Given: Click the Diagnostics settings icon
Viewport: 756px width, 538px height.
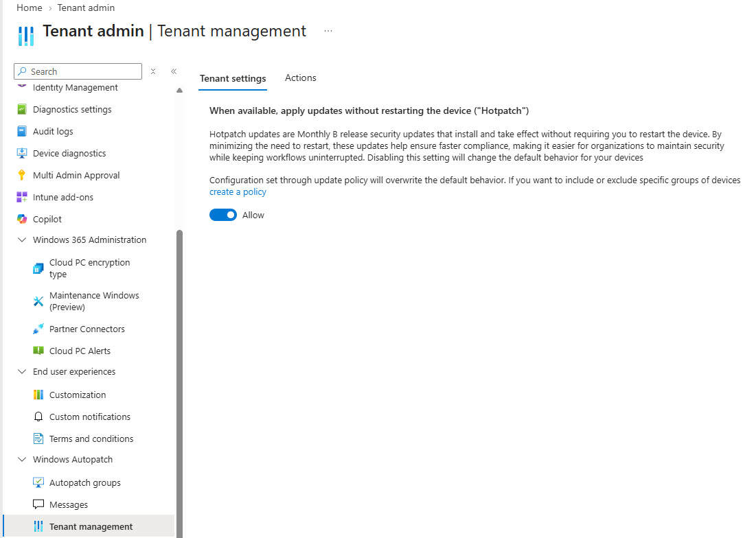Looking at the screenshot, I should (x=22, y=109).
